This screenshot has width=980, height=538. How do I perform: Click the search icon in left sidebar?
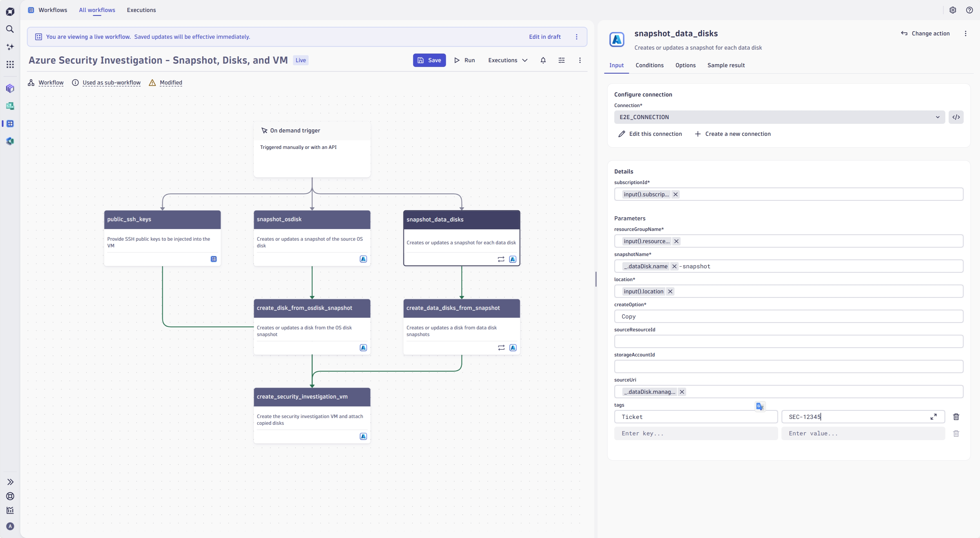pos(10,29)
